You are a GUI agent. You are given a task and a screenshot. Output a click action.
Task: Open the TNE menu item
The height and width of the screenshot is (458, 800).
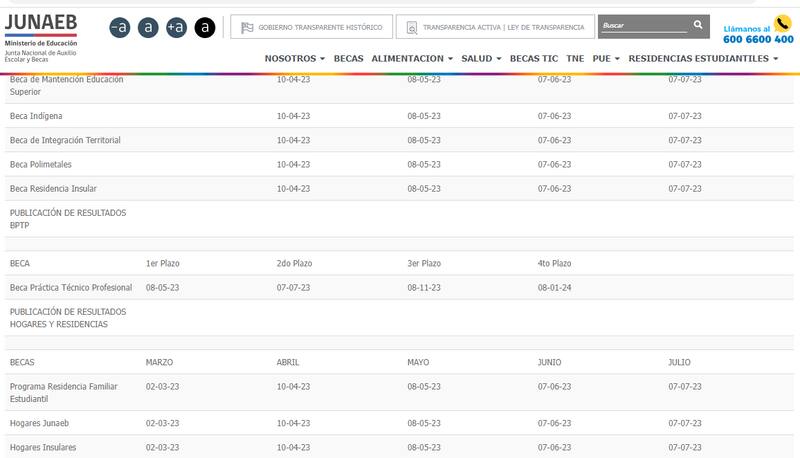pos(575,59)
